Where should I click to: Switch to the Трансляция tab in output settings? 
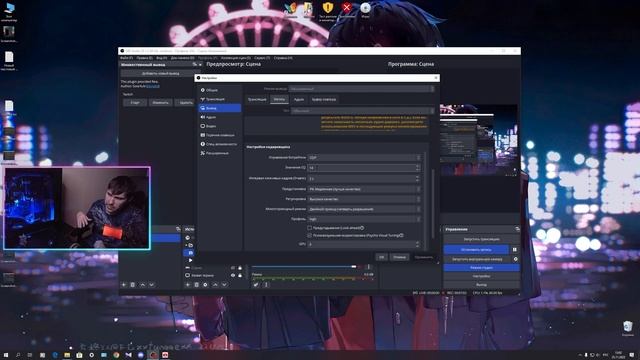[x=257, y=99]
